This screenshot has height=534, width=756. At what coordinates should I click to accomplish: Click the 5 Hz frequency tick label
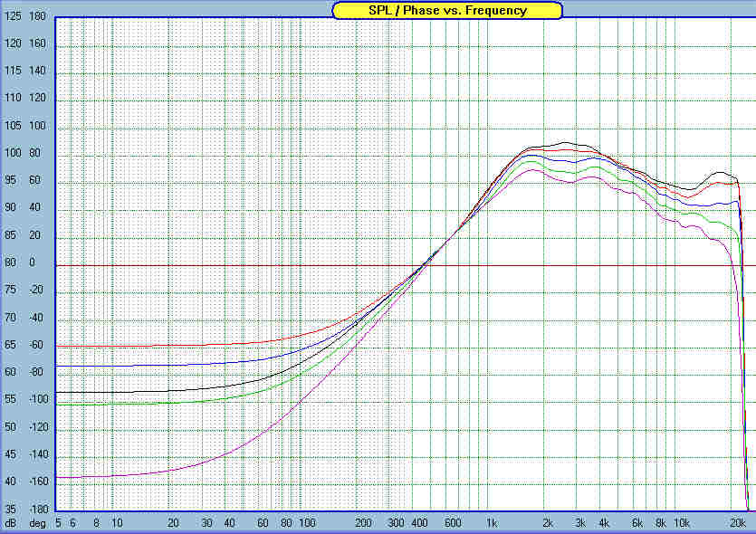click(x=58, y=523)
